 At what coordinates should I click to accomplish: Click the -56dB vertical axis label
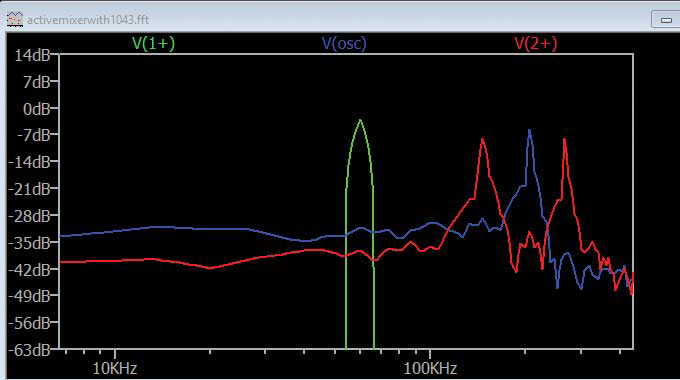[29, 323]
